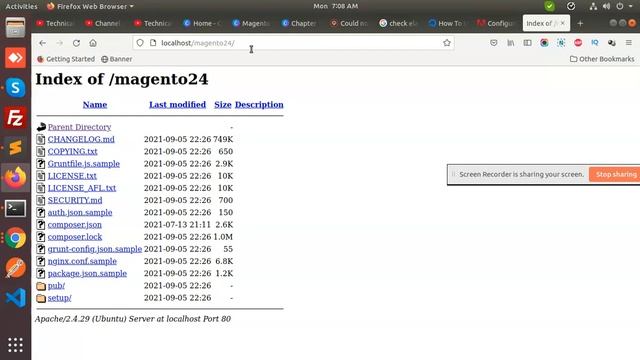This screenshot has width=640, height=360.
Task: Open the Firefox home page icon
Action: (93, 43)
